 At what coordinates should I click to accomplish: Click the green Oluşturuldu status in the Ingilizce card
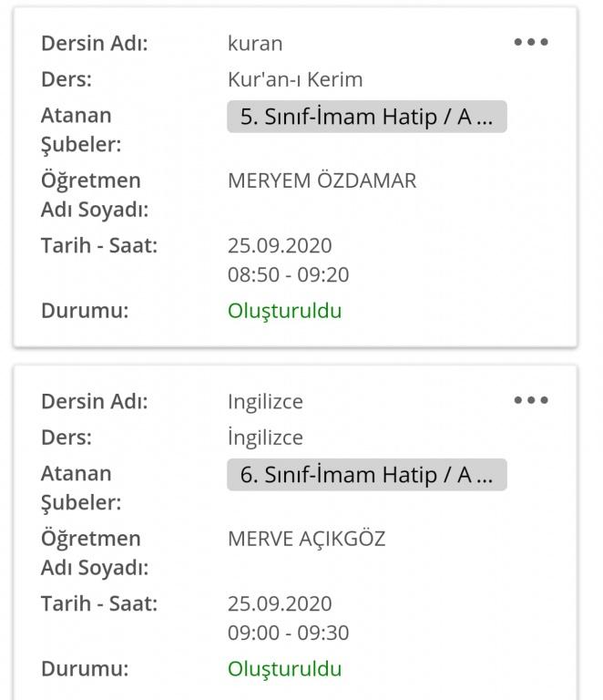point(284,669)
